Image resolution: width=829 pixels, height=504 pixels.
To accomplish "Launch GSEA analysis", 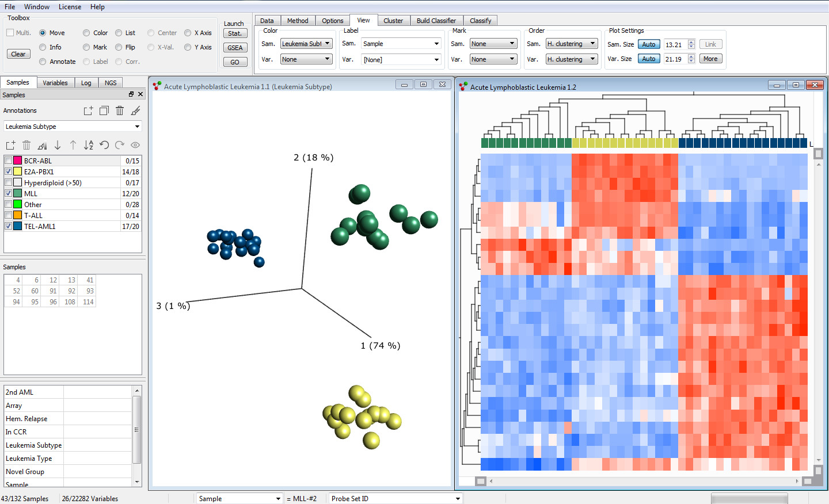I will 235,47.
